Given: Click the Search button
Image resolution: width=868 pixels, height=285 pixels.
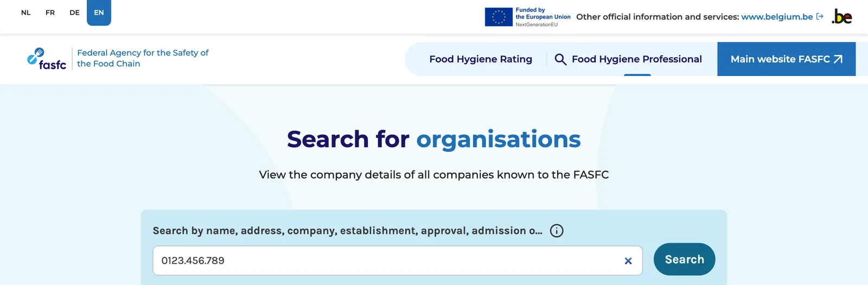Looking at the screenshot, I should (x=685, y=259).
